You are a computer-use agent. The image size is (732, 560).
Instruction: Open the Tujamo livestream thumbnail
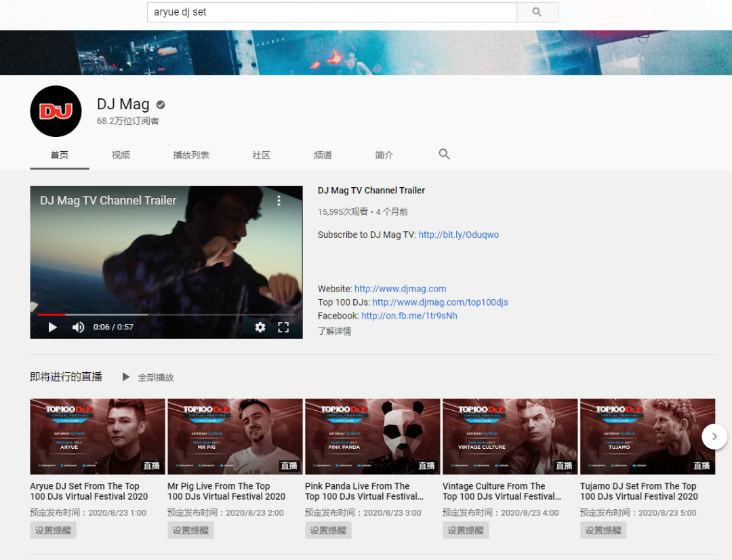(x=647, y=436)
